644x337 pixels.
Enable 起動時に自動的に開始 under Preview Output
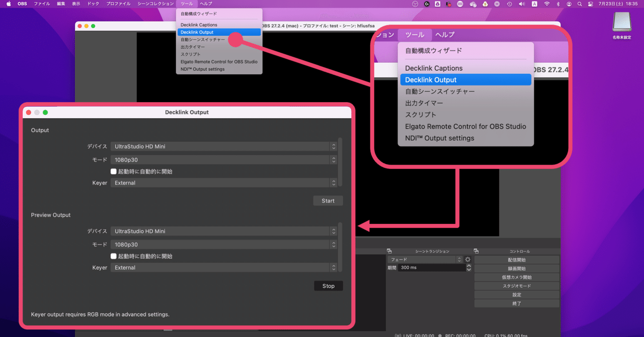[114, 256]
